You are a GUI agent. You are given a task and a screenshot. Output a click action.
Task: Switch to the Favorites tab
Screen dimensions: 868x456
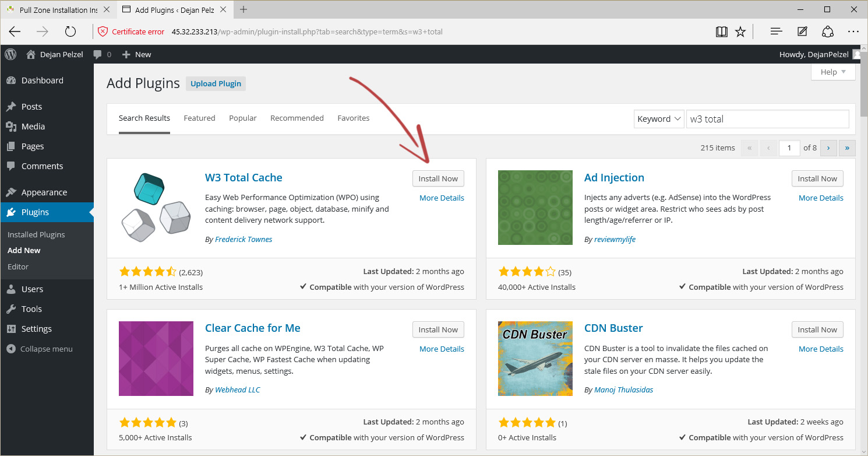pos(354,118)
